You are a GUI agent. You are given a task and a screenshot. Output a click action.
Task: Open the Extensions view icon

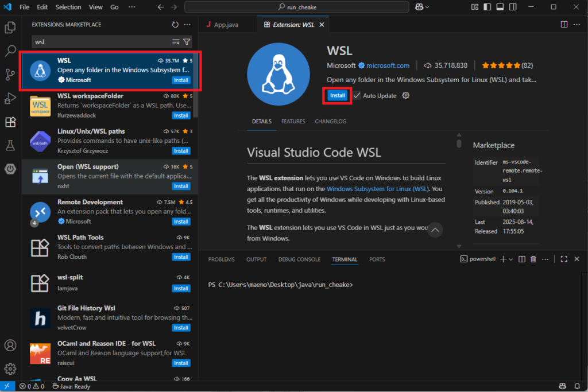point(10,122)
